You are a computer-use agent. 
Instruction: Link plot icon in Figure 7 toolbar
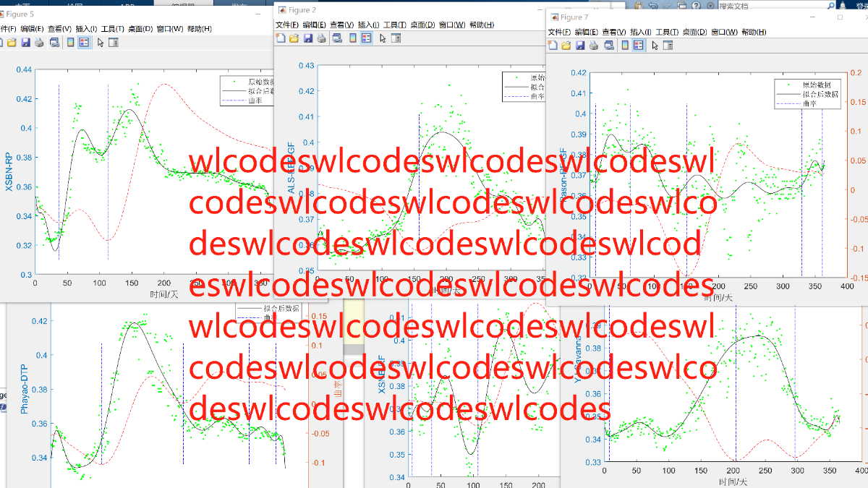(x=609, y=46)
